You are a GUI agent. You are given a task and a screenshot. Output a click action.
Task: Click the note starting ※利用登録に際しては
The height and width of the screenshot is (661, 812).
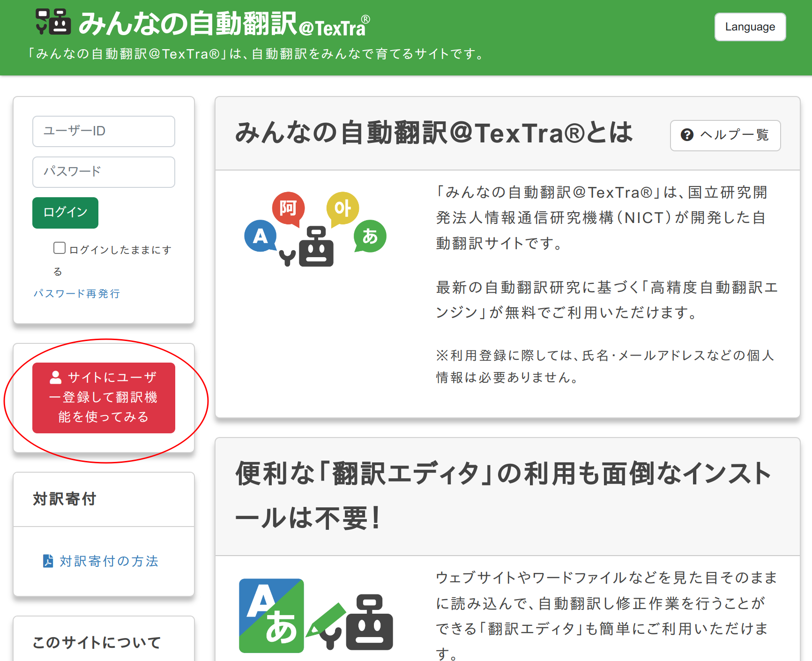(605, 366)
